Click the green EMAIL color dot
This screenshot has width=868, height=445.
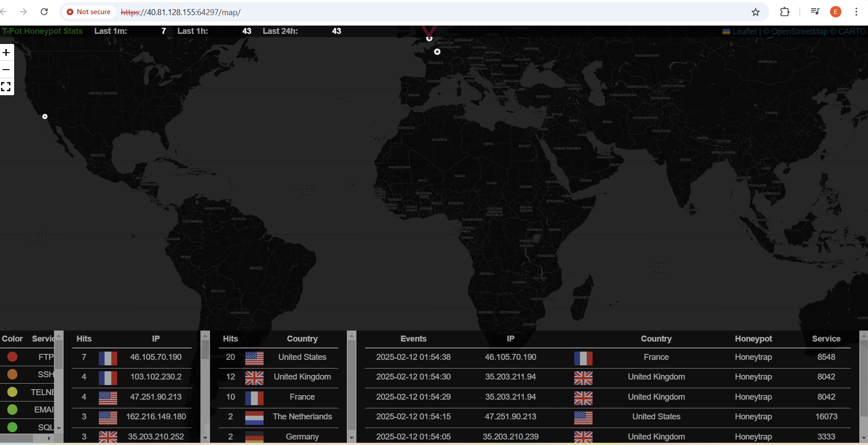click(x=12, y=409)
